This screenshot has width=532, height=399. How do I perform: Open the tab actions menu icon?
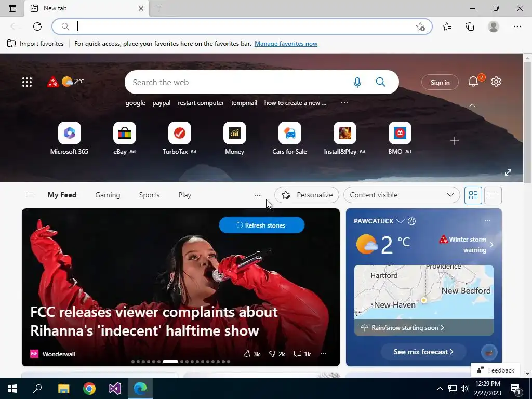click(12, 8)
